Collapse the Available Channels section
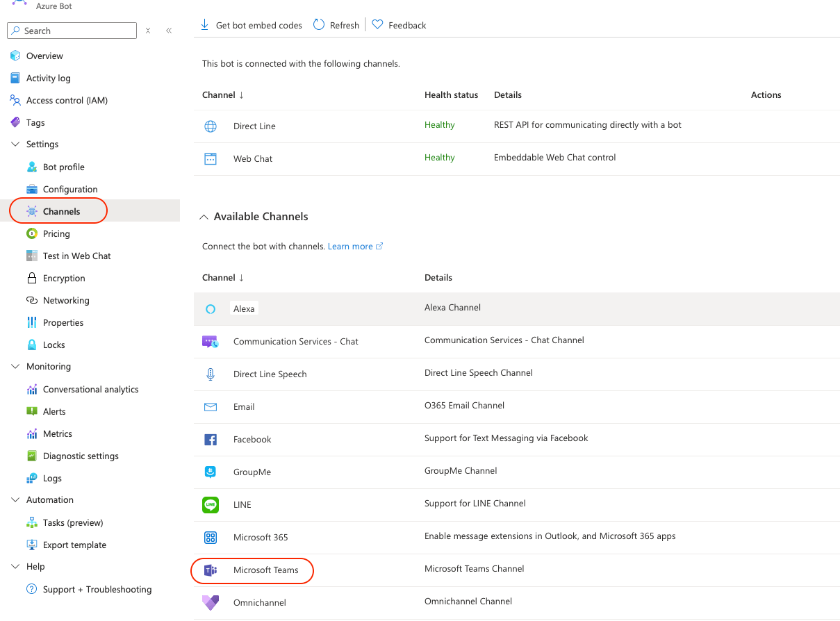 pyautogui.click(x=204, y=217)
